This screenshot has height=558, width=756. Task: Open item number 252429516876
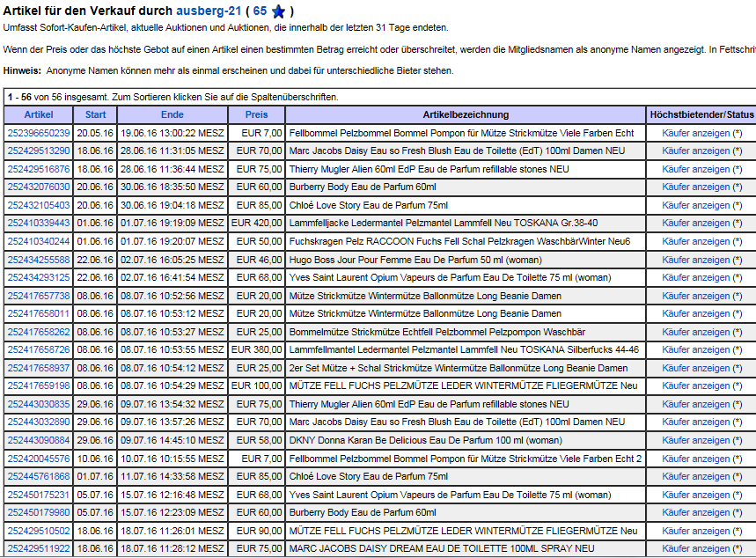[39, 169]
